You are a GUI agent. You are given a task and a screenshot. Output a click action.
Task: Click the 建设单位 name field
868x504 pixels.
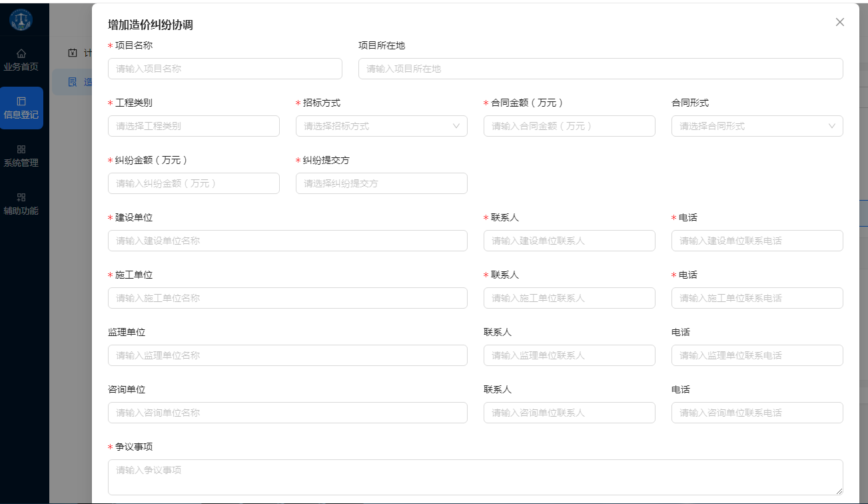pos(288,241)
